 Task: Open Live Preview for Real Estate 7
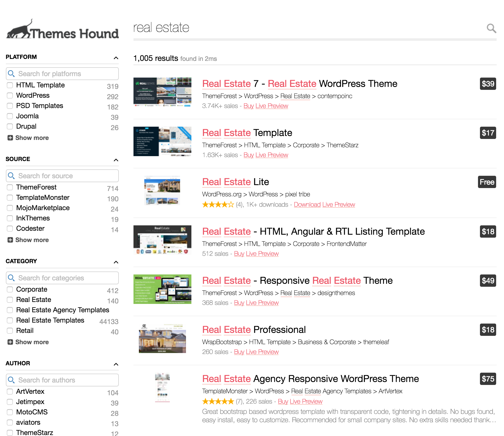click(x=271, y=106)
